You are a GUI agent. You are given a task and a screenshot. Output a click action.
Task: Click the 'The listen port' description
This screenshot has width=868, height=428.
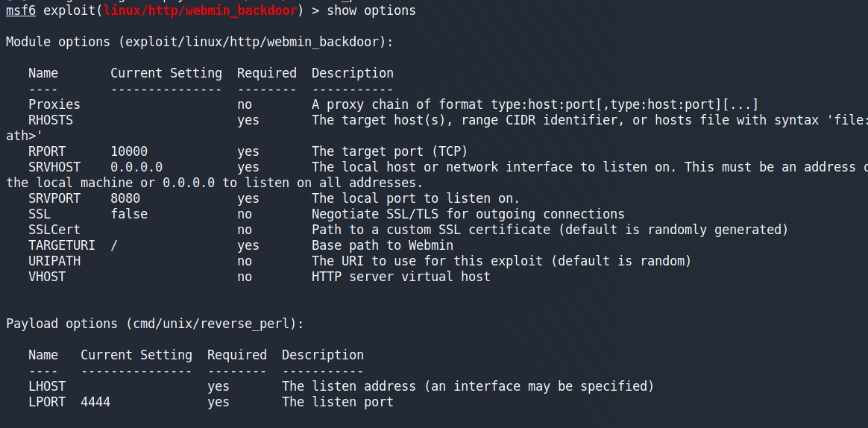point(338,402)
